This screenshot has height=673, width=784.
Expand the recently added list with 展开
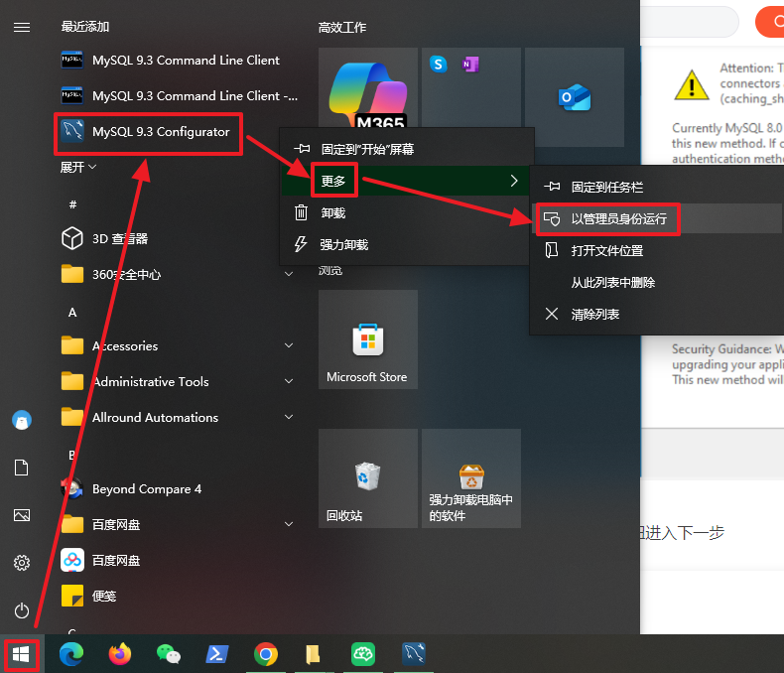(x=78, y=167)
